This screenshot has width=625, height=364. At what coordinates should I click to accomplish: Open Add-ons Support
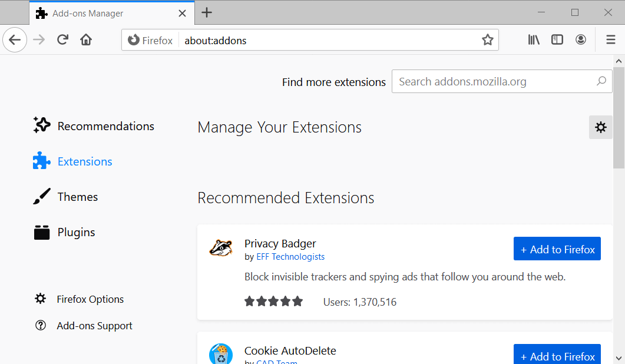94,325
